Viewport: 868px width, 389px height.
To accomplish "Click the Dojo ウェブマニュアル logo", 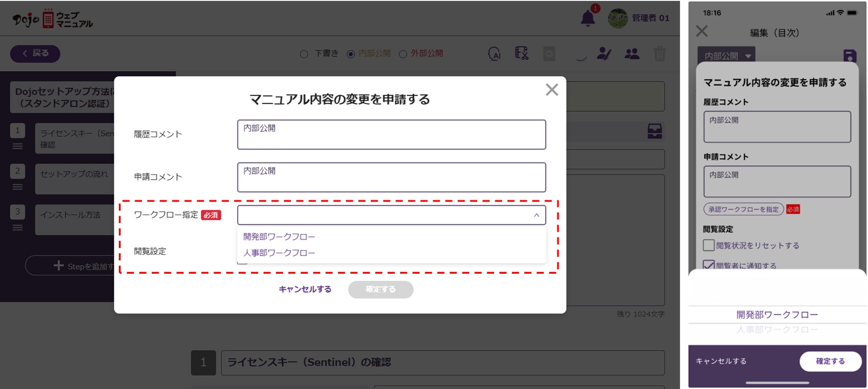I will (53, 19).
